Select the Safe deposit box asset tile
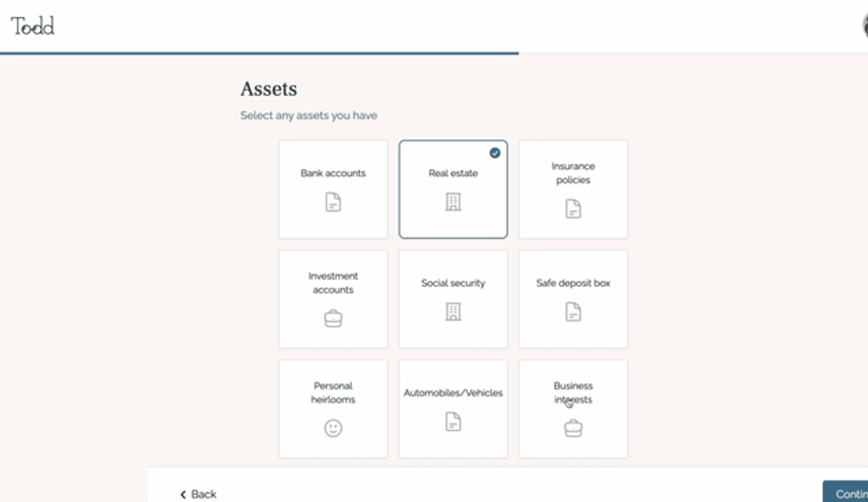The image size is (868, 502). point(572,299)
